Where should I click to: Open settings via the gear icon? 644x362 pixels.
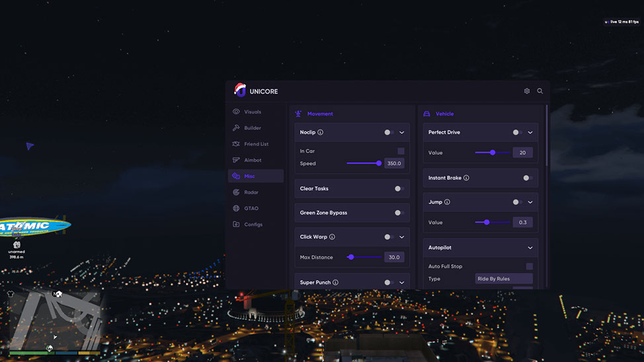coord(527,91)
